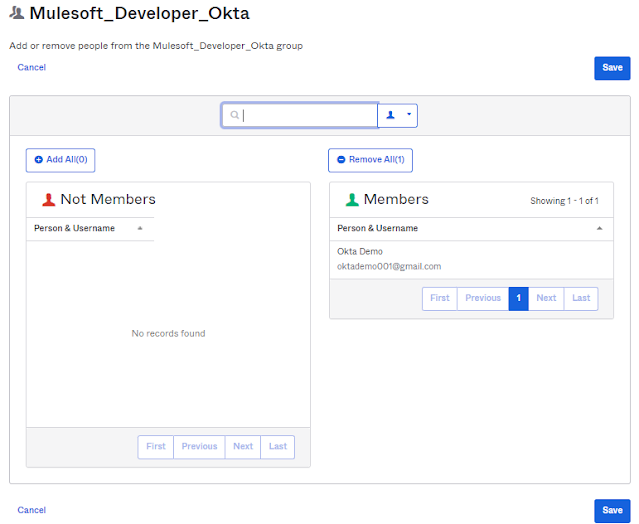Click the red Not Members person icon
This screenshot has width=639, height=524.
[48, 200]
